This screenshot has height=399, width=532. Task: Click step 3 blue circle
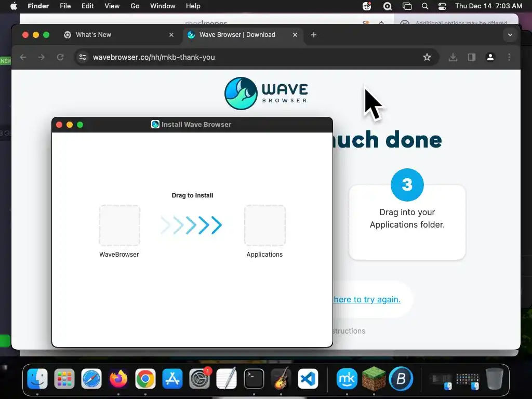(x=407, y=185)
